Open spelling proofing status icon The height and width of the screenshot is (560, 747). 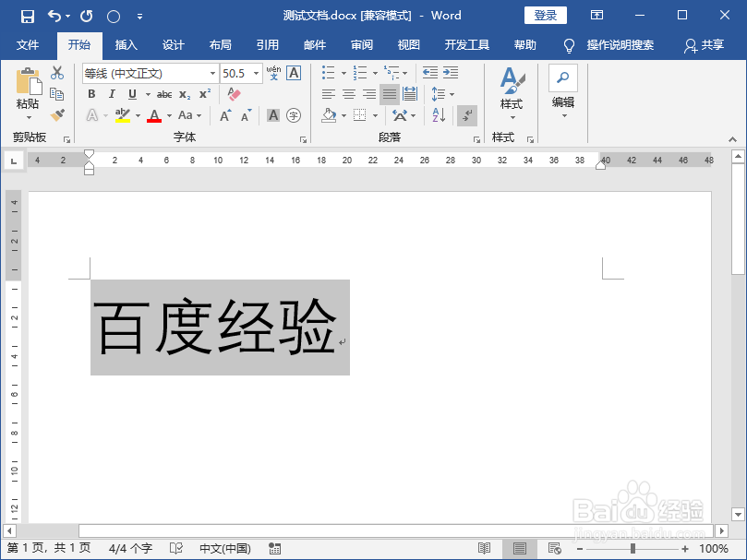click(176, 549)
